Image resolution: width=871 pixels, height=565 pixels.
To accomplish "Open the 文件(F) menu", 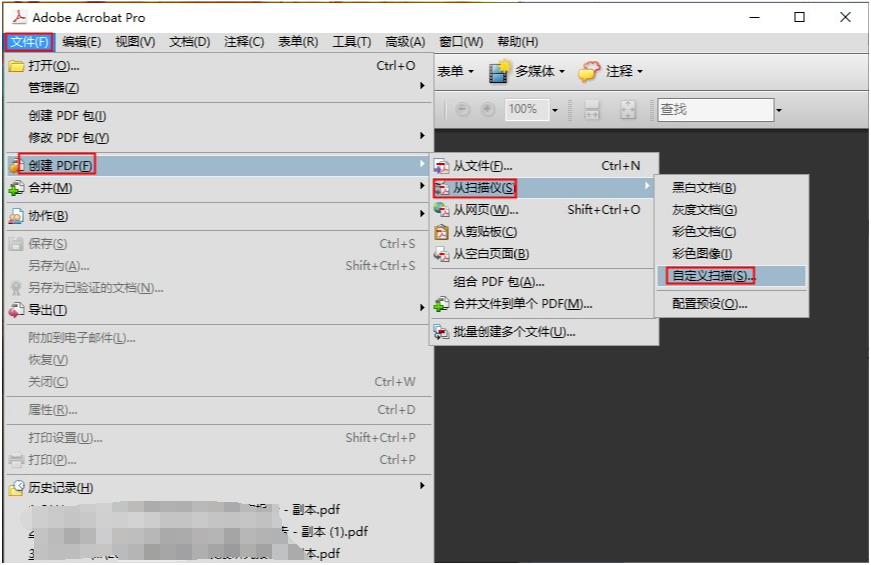I will (29, 42).
